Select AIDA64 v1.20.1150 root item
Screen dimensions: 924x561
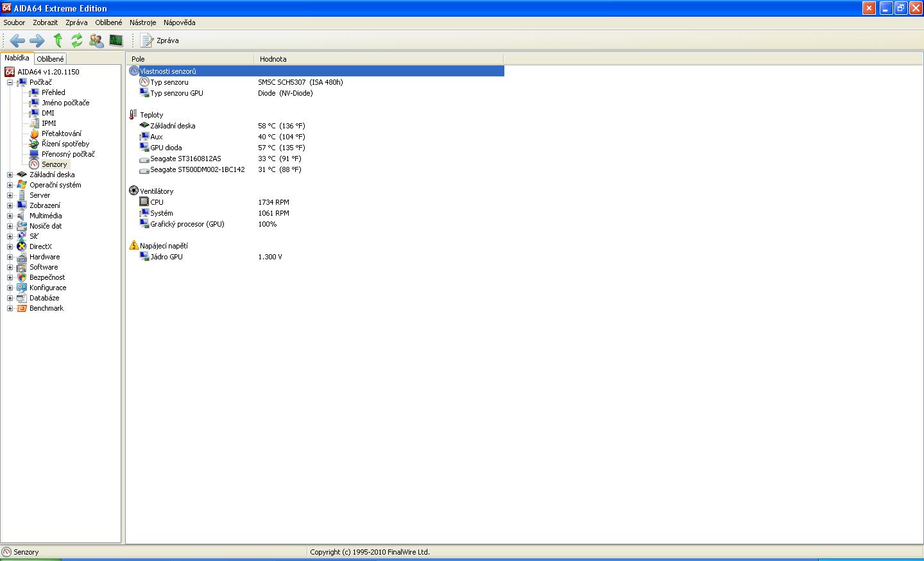pyautogui.click(x=48, y=72)
